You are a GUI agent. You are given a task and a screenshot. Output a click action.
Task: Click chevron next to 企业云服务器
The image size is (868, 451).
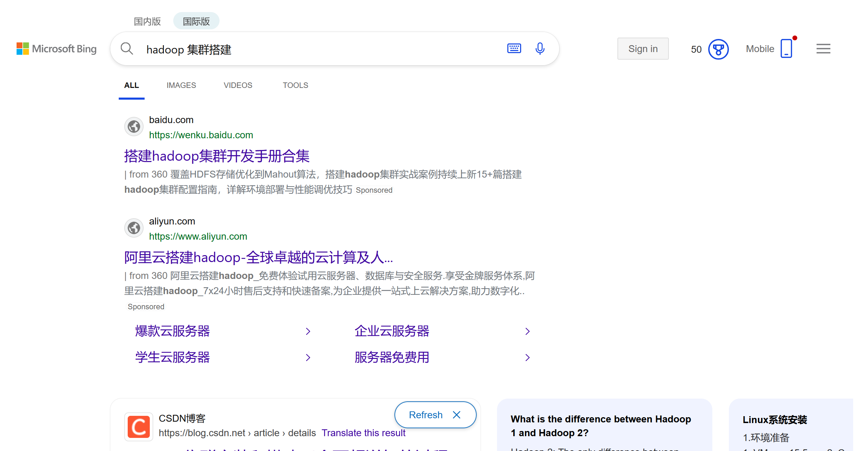(x=527, y=331)
